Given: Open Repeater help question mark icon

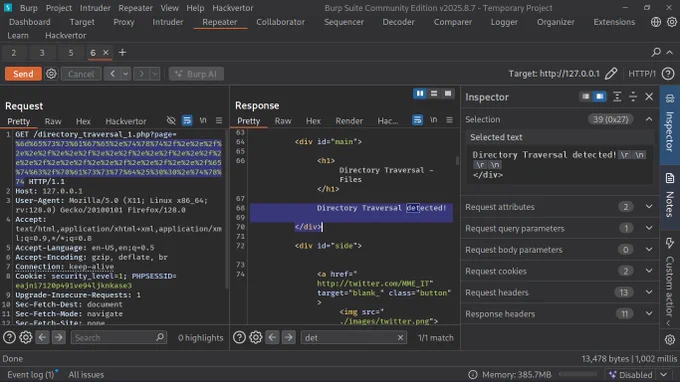Looking at the screenshot, I should (668, 74).
